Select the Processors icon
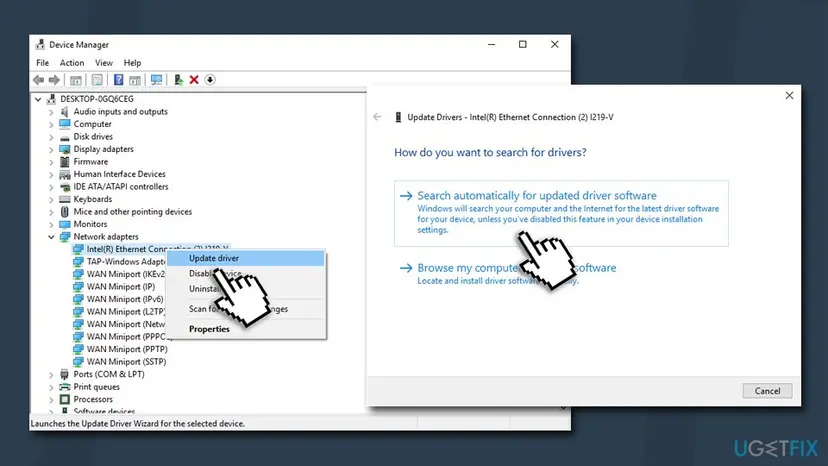828x466 pixels. [64, 399]
